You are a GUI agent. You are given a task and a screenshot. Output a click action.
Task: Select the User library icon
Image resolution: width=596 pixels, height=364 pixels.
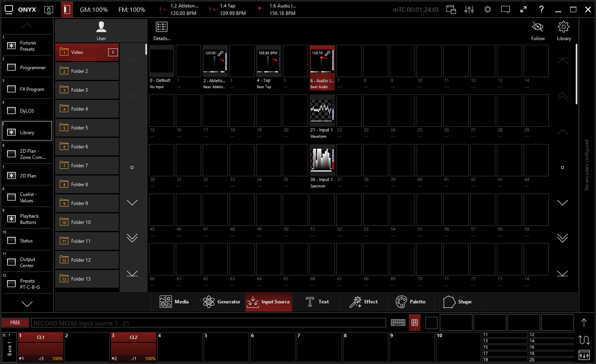coord(101,31)
